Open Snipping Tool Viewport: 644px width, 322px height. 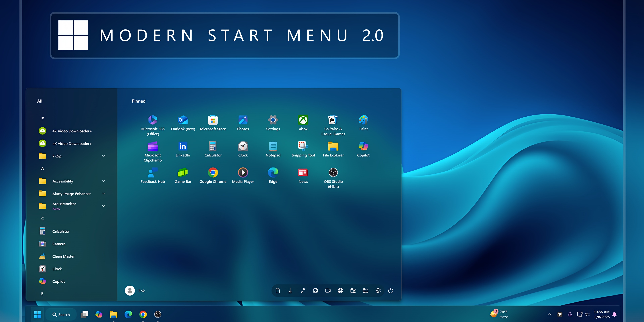click(x=303, y=149)
